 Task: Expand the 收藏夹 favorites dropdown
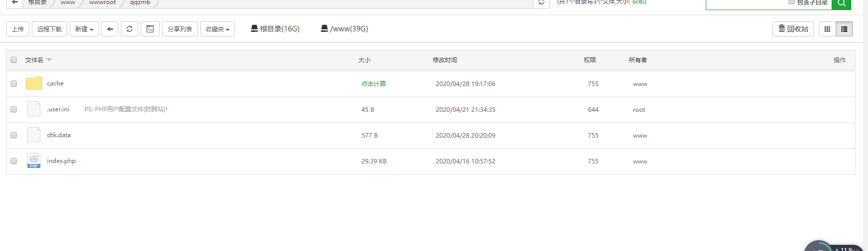coord(218,29)
